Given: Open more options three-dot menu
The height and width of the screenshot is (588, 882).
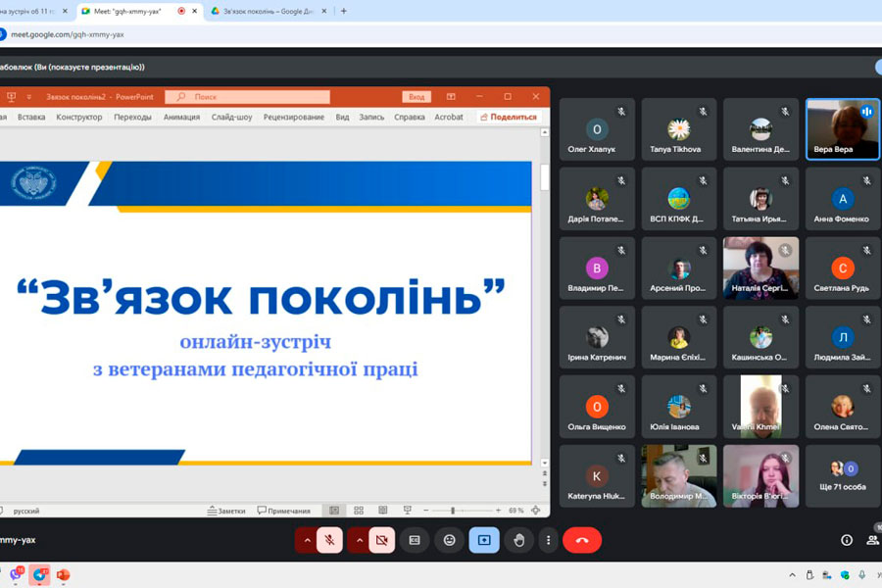Looking at the screenshot, I should 549,540.
